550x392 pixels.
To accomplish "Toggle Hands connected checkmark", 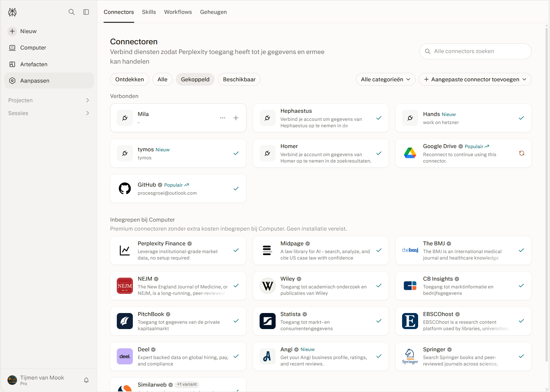I will pos(521,118).
